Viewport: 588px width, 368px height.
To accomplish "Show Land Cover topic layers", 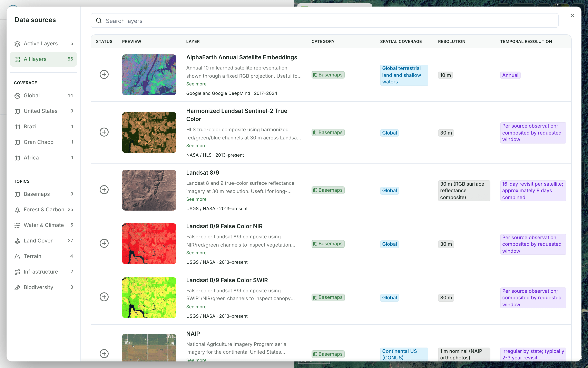I will pyautogui.click(x=43, y=241).
